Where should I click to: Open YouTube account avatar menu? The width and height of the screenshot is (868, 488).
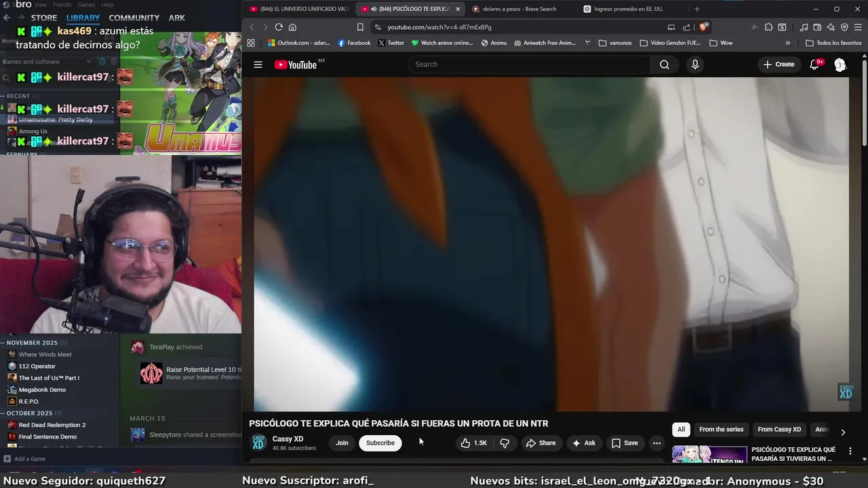pos(840,64)
